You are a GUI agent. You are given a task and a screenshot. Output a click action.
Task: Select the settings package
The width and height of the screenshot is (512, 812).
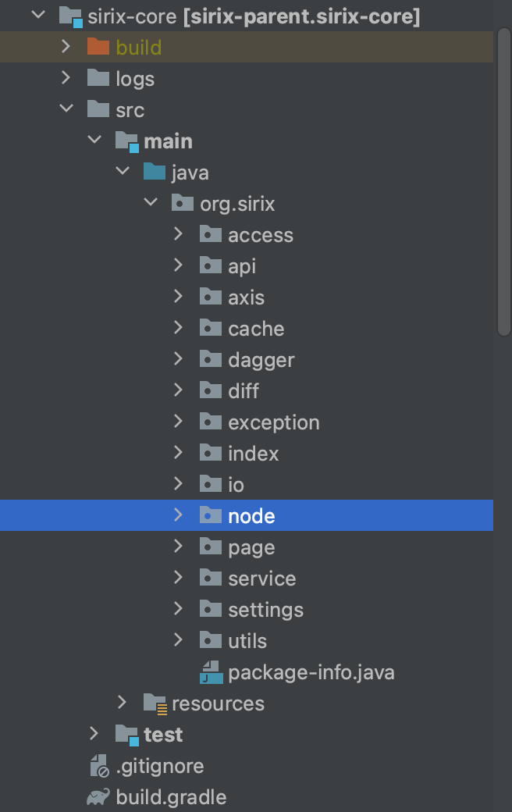[x=265, y=610]
